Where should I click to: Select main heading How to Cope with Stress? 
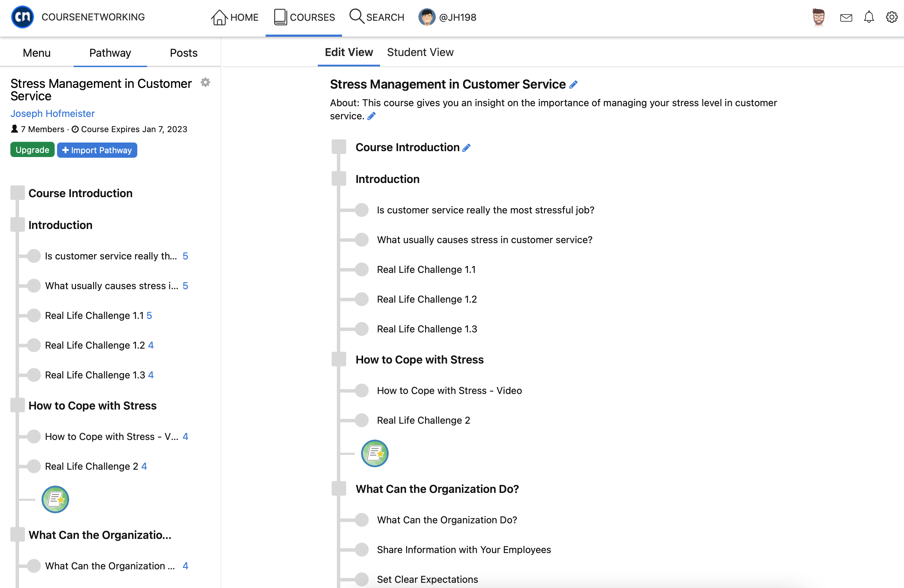click(x=420, y=359)
